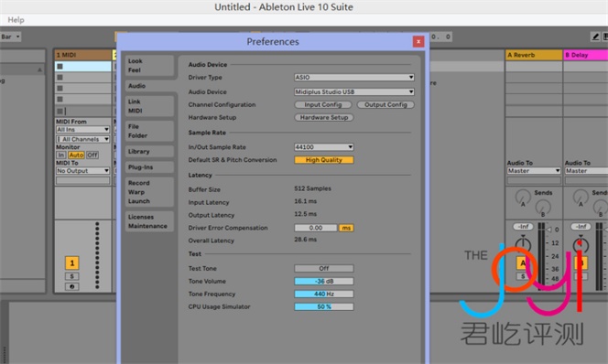Open the Audio Device dropdown

(354, 91)
